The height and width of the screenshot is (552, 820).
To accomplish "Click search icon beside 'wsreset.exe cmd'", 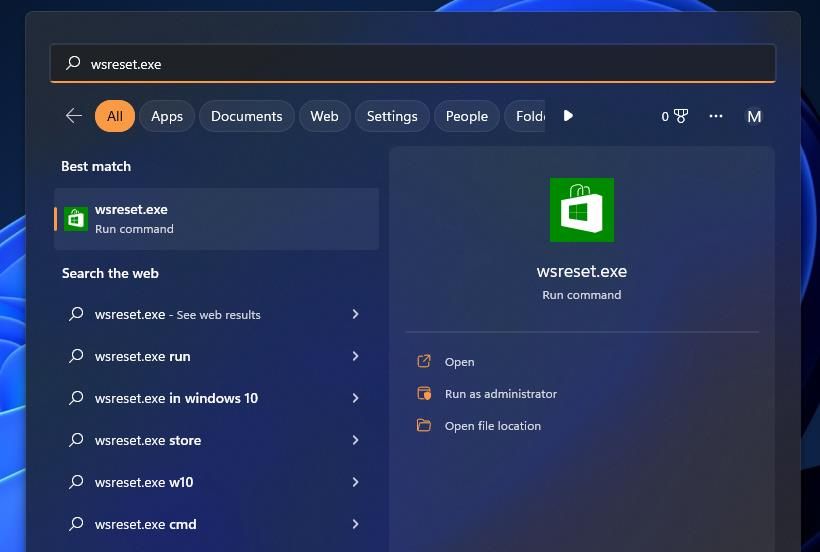I will click(76, 523).
